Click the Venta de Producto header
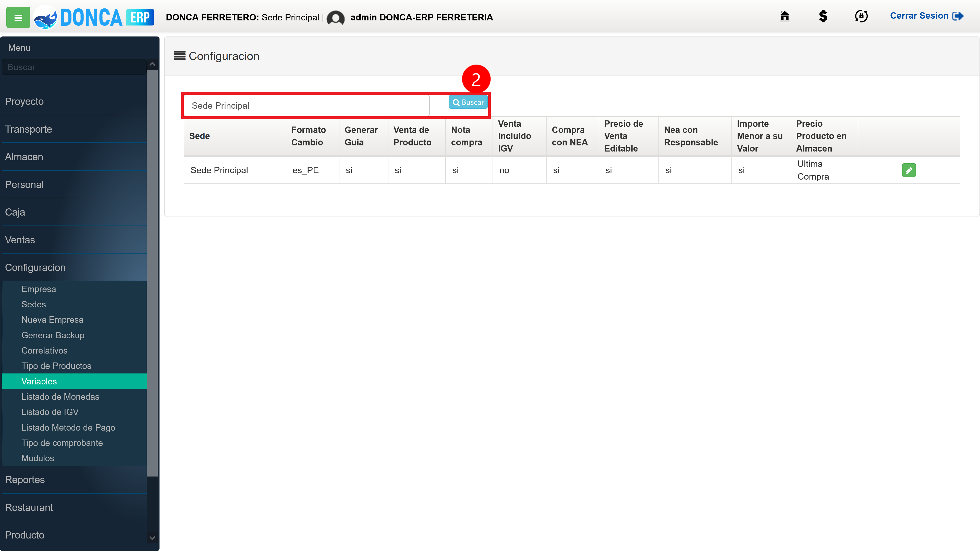The width and height of the screenshot is (980, 551). pyautogui.click(x=416, y=136)
